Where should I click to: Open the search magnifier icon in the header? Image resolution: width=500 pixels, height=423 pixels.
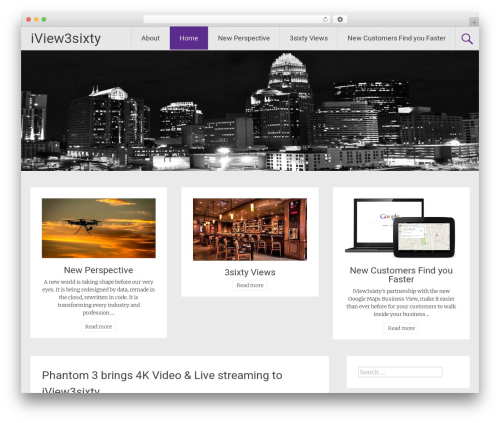(467, 39)
